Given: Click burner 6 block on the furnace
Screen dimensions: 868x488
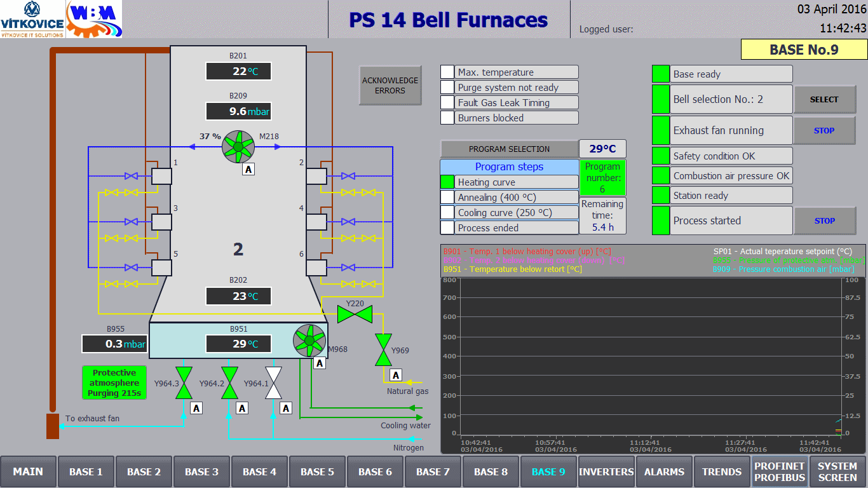Looking at the screenshot, I should click(x=316, y=268).
